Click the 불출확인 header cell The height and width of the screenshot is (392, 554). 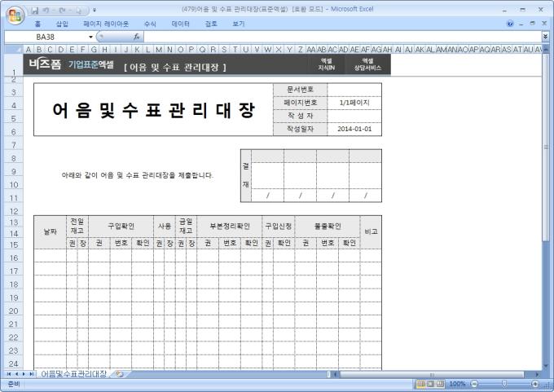[328, 227]
